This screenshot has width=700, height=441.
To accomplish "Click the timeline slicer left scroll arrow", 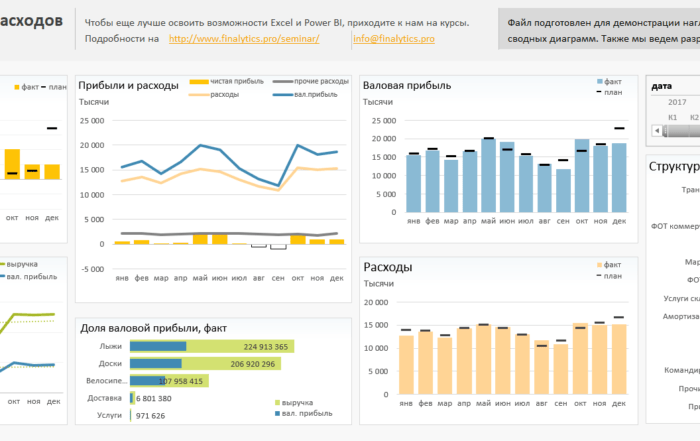I will tap(657, 131).
